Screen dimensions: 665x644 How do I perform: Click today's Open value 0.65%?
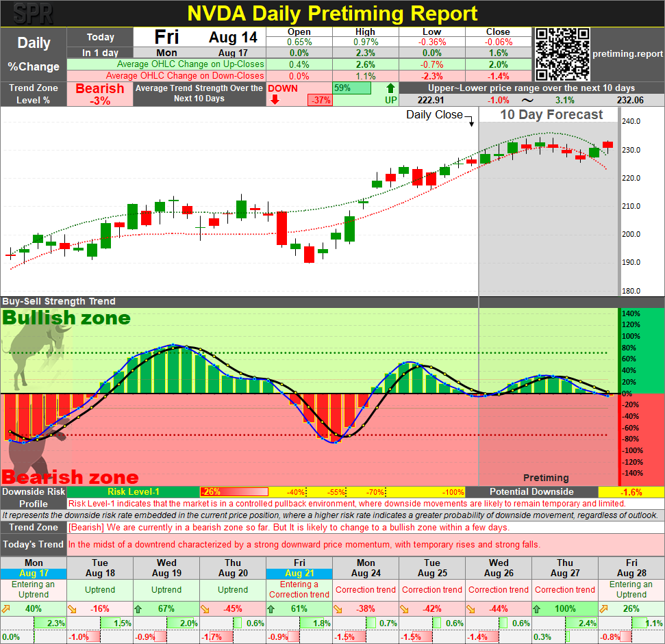(x=299, y=42)
